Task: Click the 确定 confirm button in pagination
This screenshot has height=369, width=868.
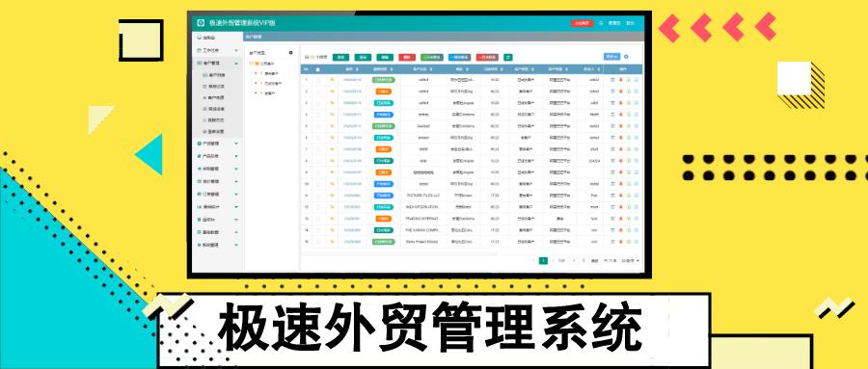Action: tap(594, 260)
